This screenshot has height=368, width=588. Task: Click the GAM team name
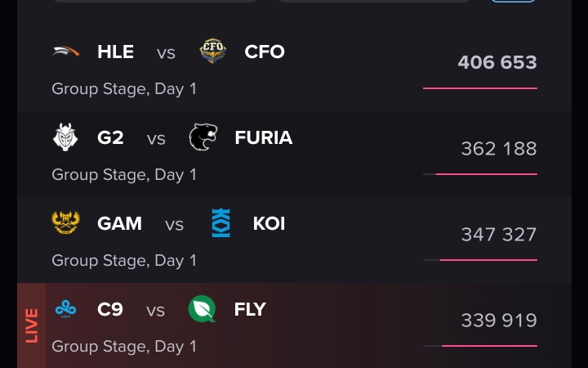119,223
